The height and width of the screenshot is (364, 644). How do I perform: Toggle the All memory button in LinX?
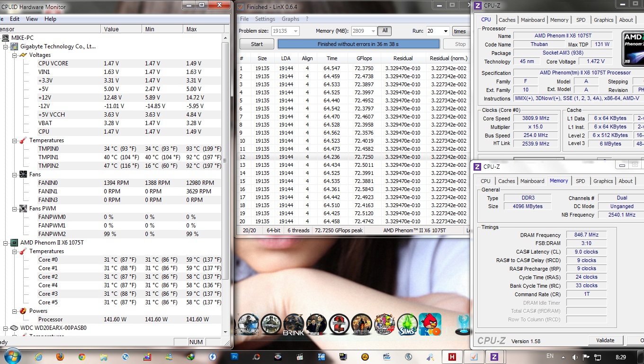tap(385, 31)
